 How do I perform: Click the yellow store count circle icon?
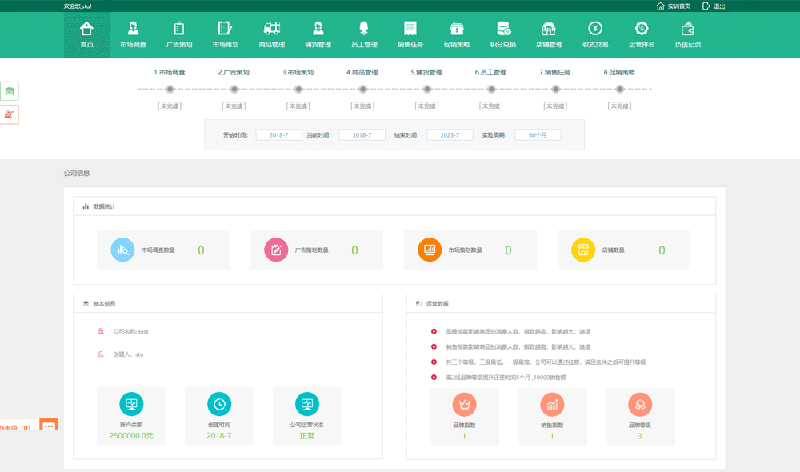[x=583, y=249]
